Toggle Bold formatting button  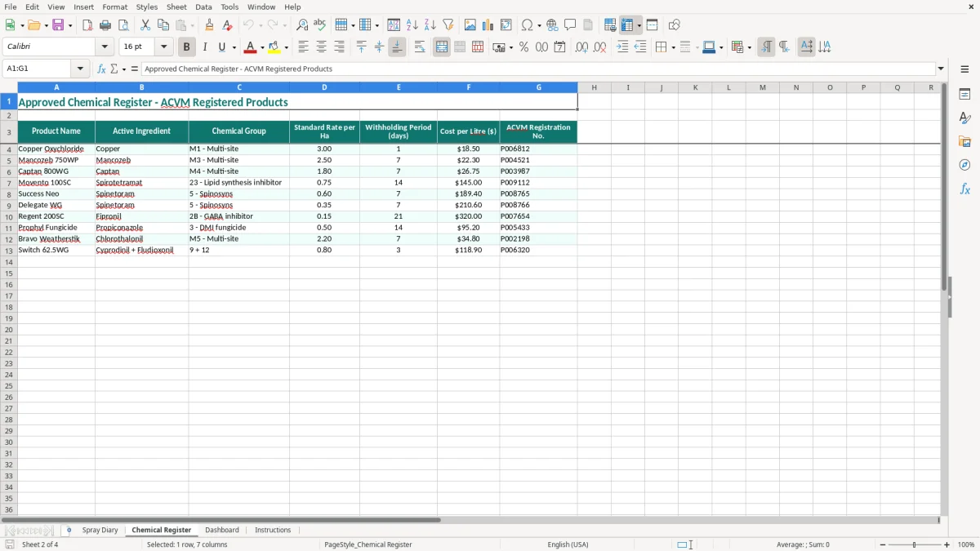(x=186, y=47)
